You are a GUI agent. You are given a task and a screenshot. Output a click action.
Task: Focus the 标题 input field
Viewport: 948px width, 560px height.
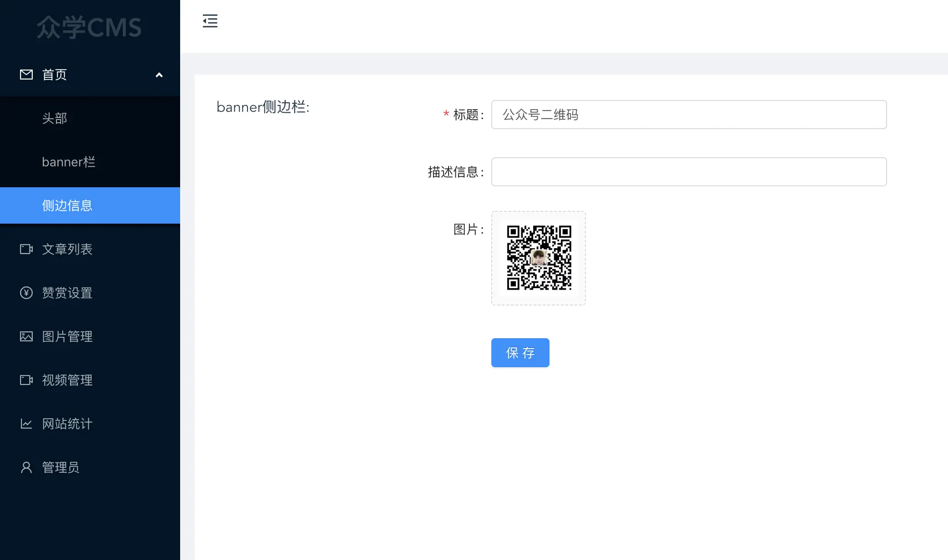point(689,115)
